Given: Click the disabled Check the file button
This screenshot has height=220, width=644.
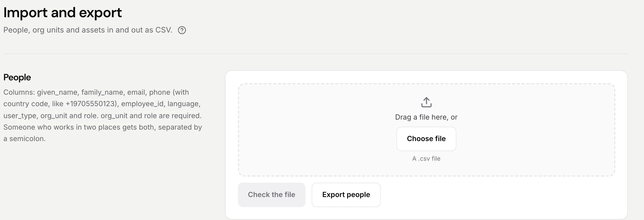Looking at the screenshot, I should click(x=271, y=195).
